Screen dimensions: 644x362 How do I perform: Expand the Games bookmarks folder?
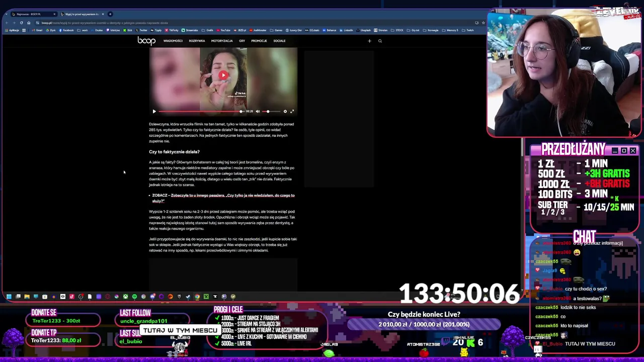[x=276, y=30]
